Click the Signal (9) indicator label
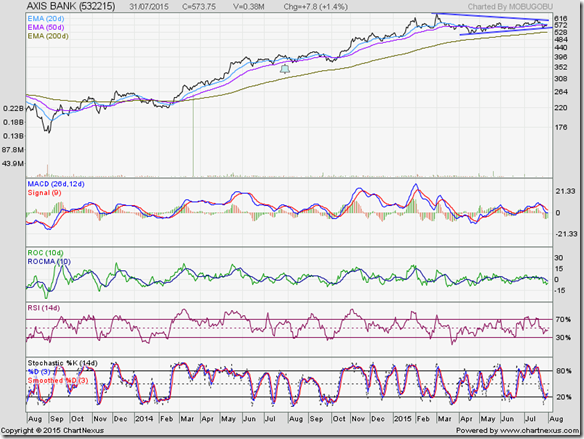This screenshot has height=439, width=584. tap(44, 193)
